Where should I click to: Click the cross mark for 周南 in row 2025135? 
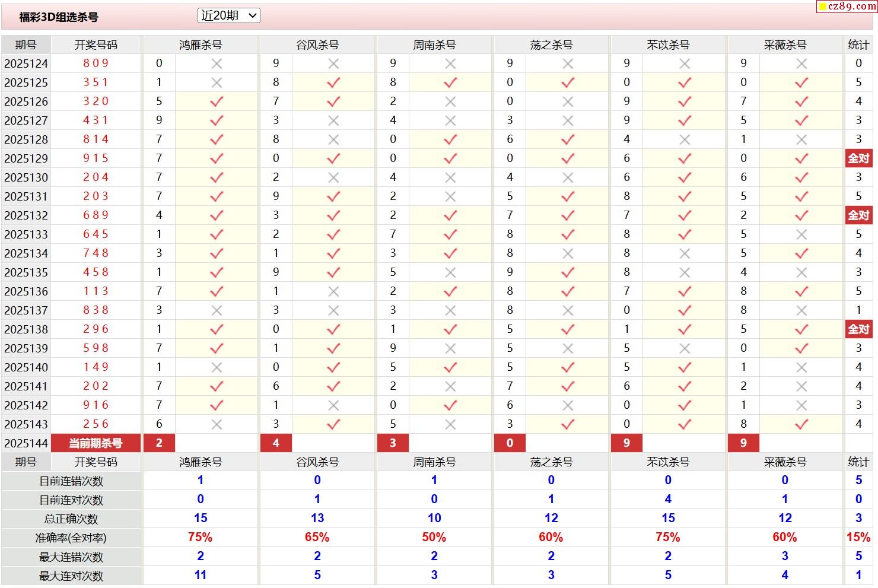(x=450, y=272)
